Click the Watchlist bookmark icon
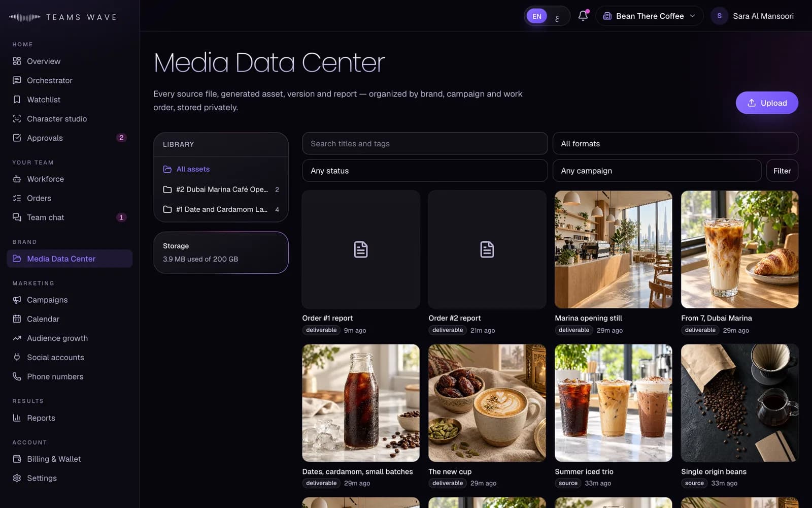The width and height of the screenshot is (812, 508). [17, 100]
